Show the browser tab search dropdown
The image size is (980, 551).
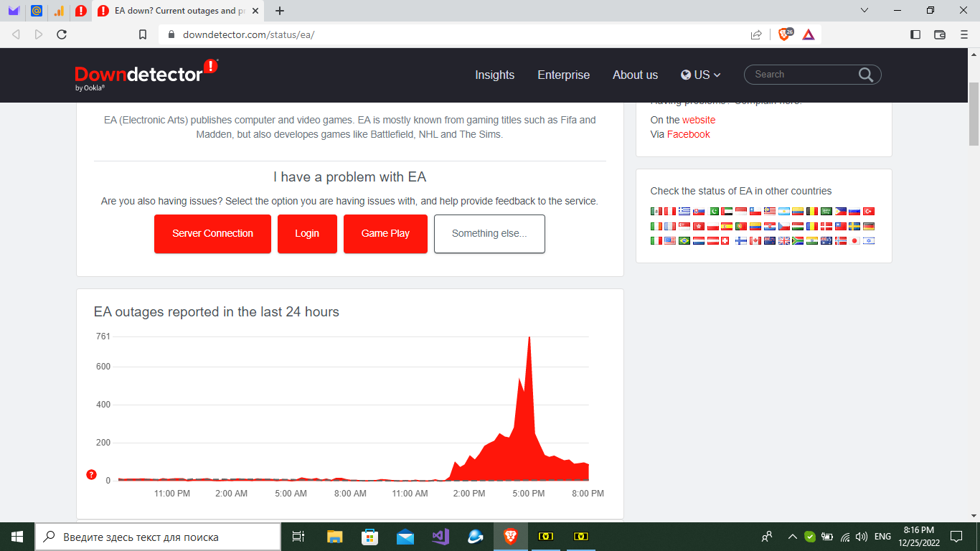[x=864, y=11]
